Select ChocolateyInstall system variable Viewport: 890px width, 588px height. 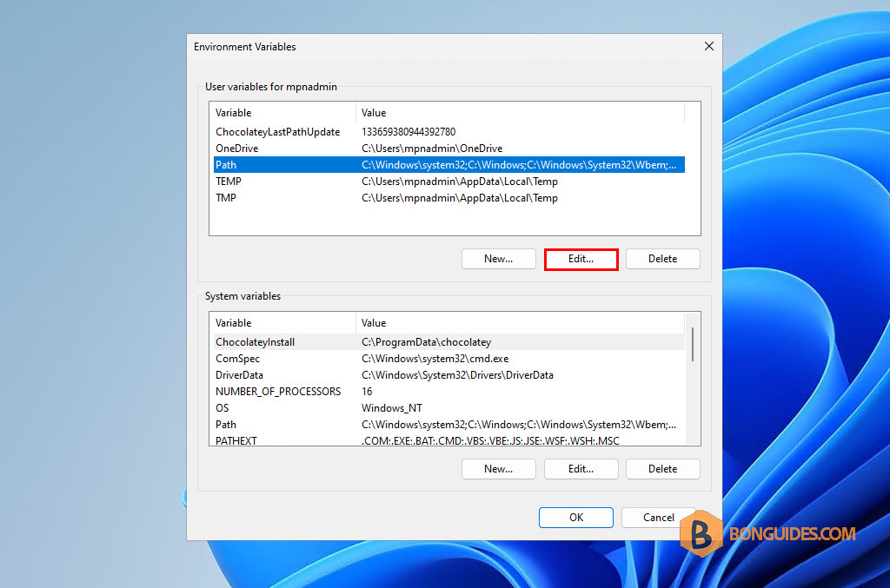[449, 342]
